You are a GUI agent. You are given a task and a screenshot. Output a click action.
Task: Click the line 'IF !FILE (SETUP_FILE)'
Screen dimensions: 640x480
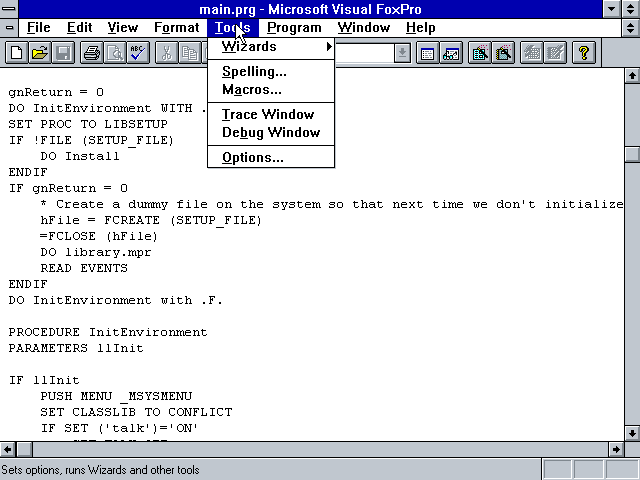tap(91, 140)
